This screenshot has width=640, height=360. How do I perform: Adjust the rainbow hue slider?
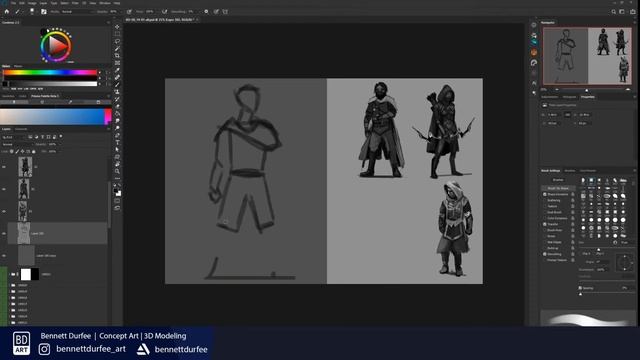pos(51,73)
